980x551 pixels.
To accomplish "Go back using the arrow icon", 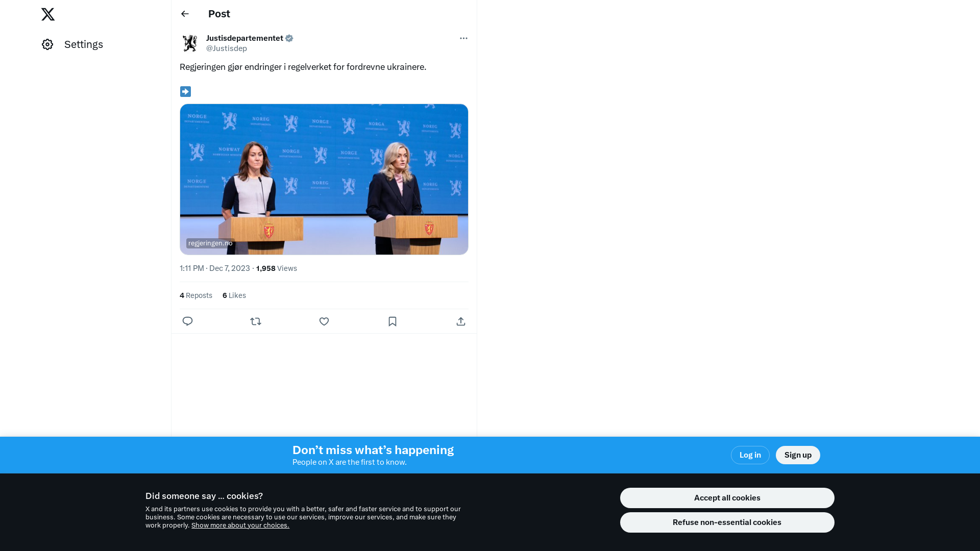I will click(185, 14).
